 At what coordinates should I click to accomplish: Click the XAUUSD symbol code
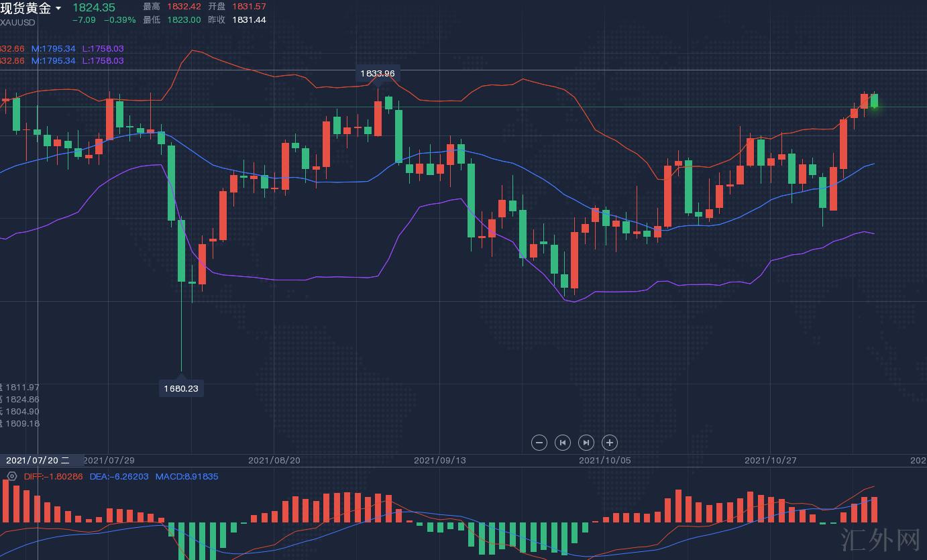tap(18, 22)
